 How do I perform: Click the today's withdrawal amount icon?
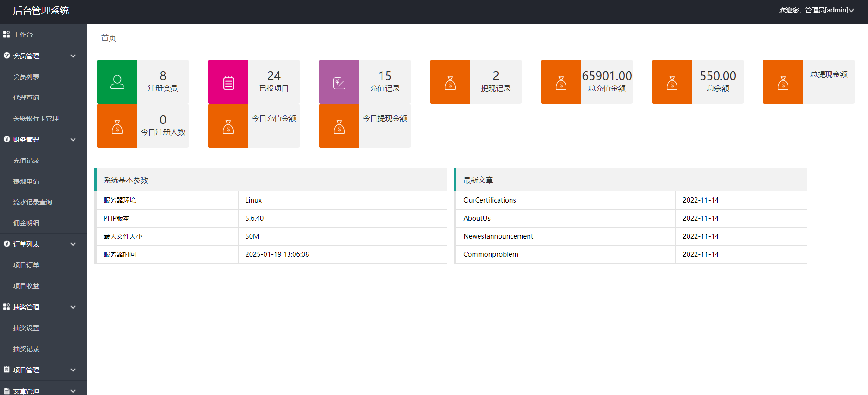pos(339,126)
